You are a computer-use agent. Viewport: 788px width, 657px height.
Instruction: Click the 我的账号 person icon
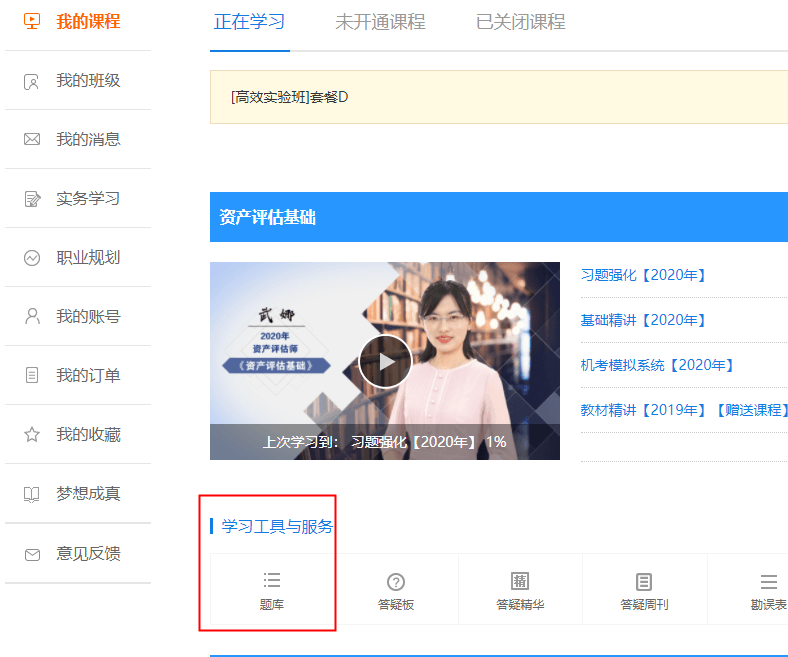pos(32,317)
